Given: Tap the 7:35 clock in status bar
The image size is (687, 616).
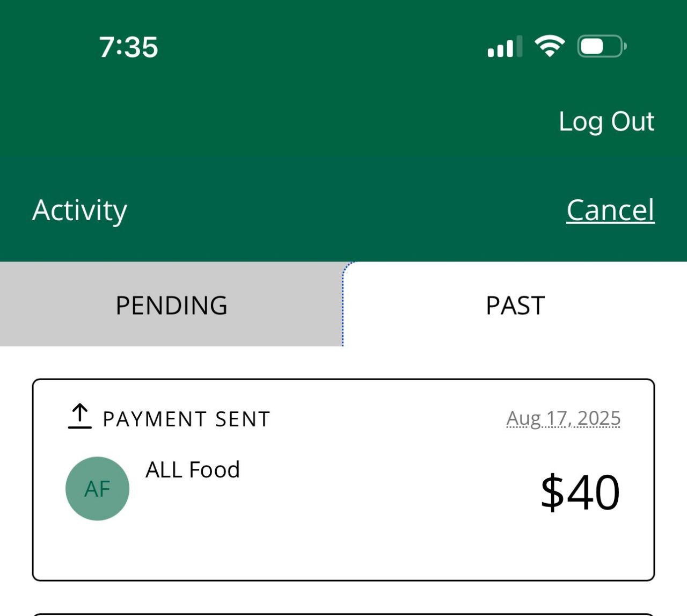Looking at the screenshot, I should click(x=128, y=47).
